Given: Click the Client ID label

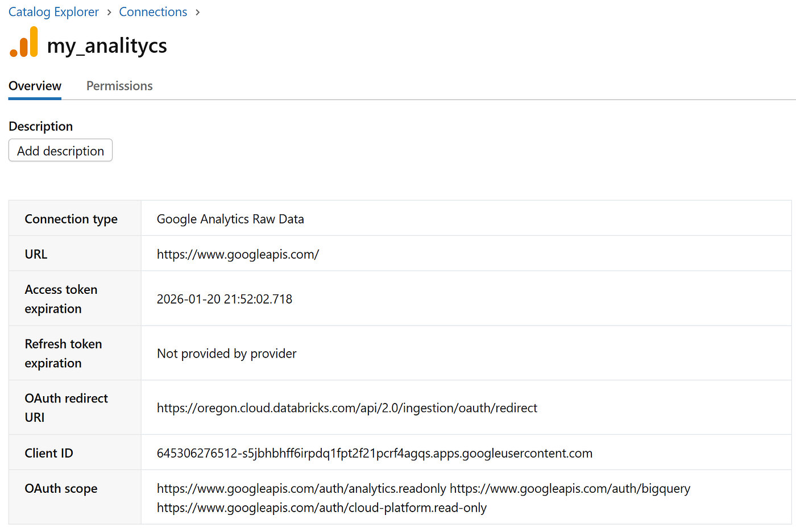Looking at the screenshot, I should (x=49, y=453).
